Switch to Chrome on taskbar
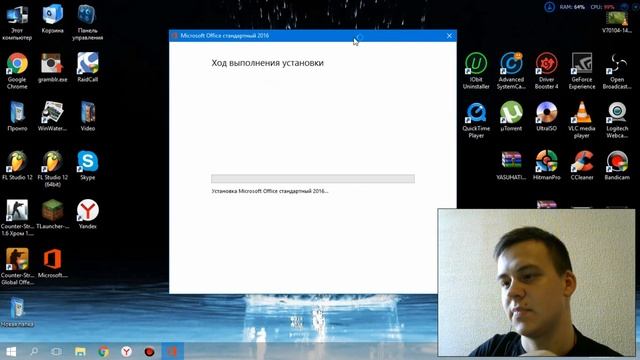This screenshot has width=640, height=360. pos(103,351)
